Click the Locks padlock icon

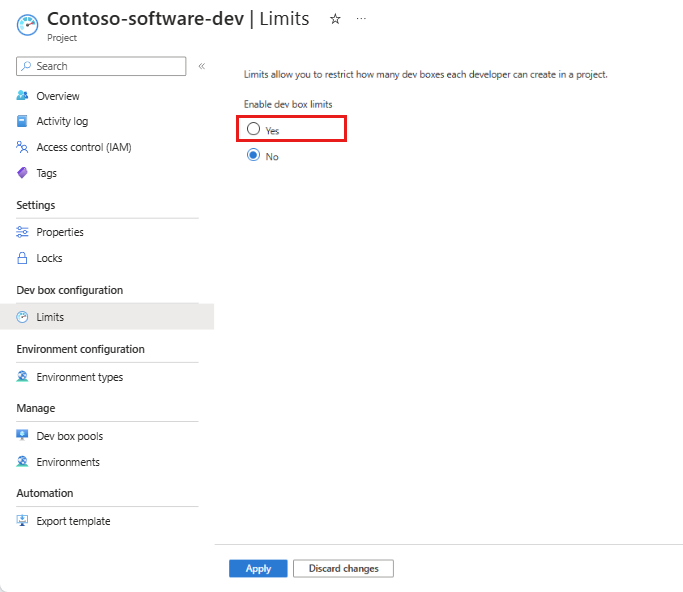tap(22, 258)
